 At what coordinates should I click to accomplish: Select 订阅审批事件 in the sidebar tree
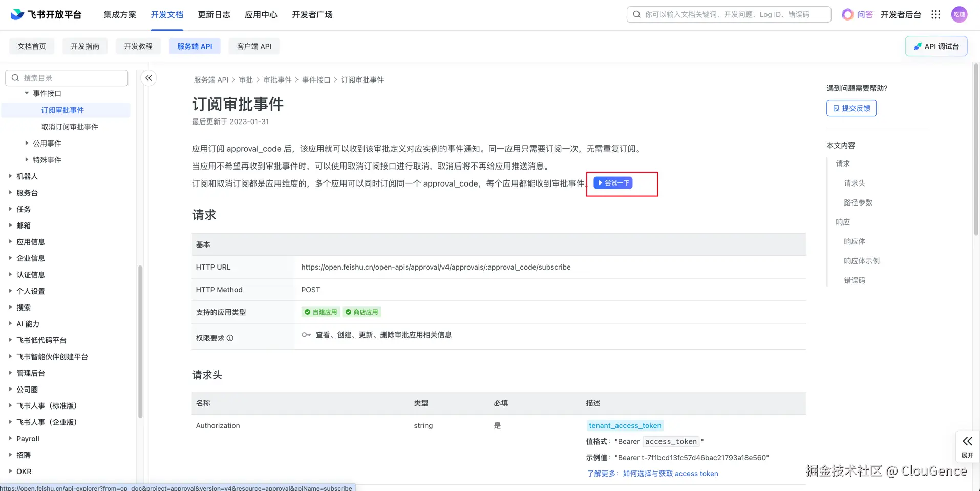tap(66, 110)
